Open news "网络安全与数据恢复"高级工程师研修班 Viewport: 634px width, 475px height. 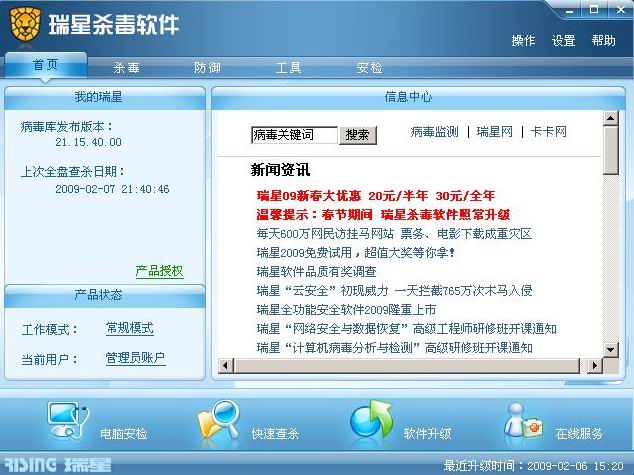(x=406, y=329)
